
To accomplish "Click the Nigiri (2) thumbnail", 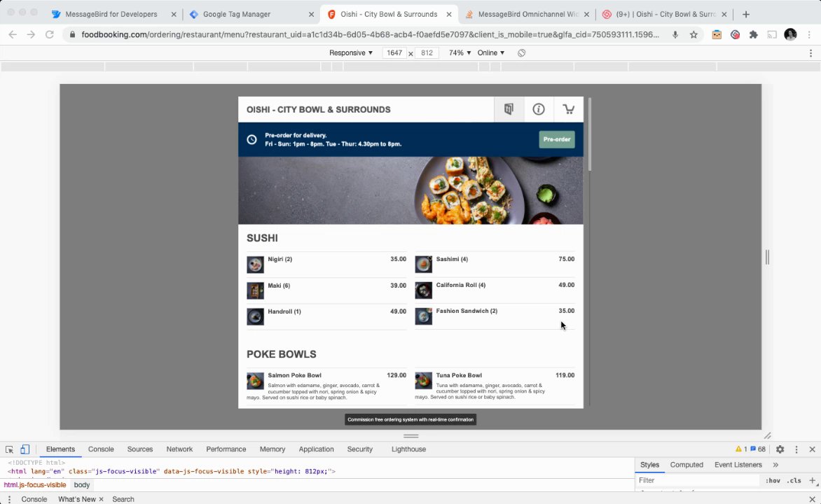I will click(255, 265).
